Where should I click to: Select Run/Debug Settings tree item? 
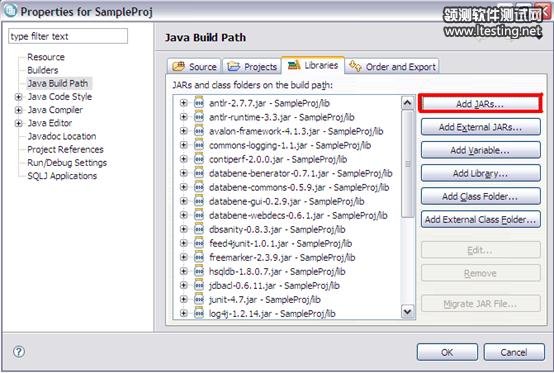67,163
